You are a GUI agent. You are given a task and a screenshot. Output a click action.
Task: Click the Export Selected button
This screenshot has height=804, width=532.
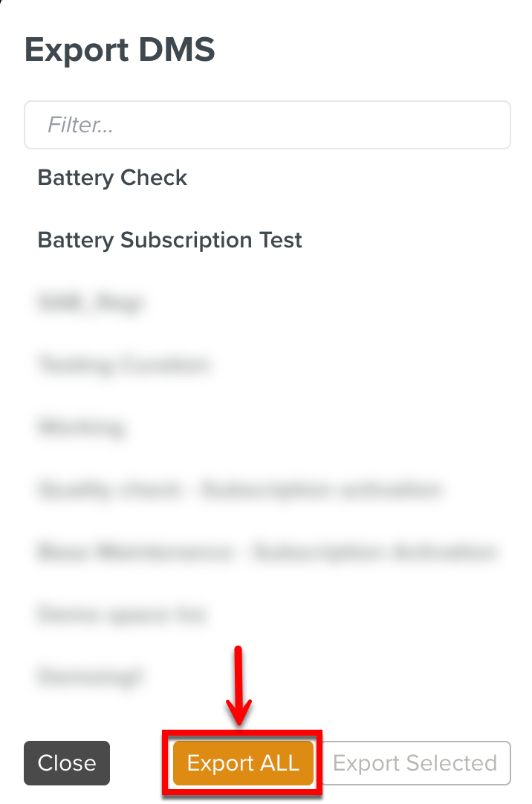click(415, 763)
